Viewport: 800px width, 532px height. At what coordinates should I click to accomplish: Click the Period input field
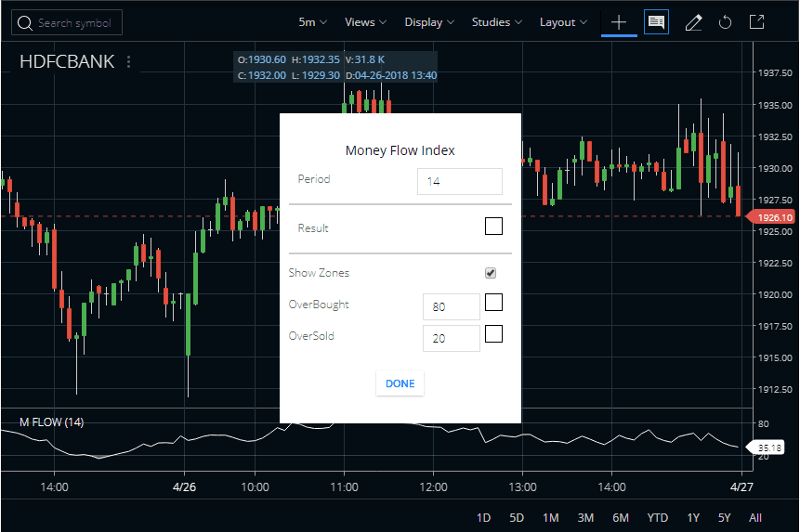tap(460, 181)
